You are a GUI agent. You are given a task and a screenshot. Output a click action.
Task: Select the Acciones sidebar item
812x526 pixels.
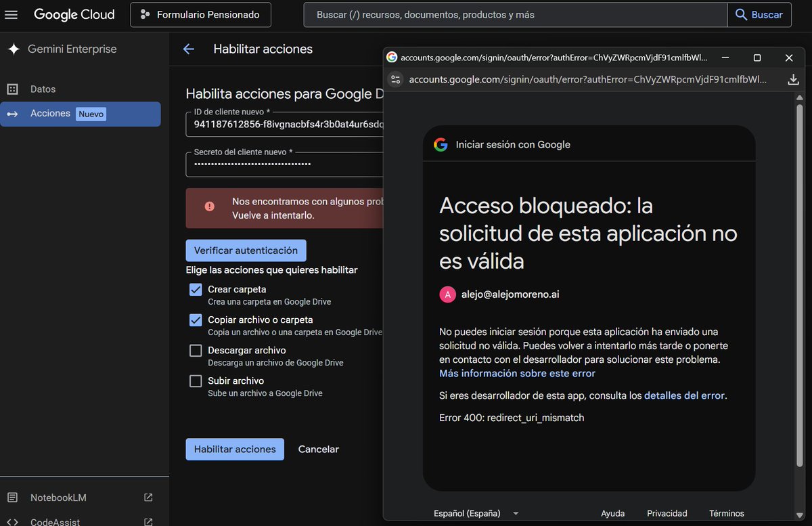point(81,114)
